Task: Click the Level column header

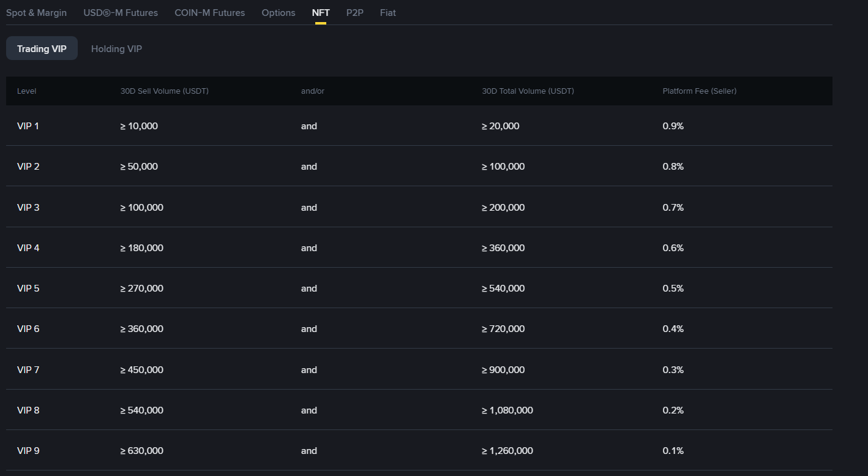Action: click(27, 91)
